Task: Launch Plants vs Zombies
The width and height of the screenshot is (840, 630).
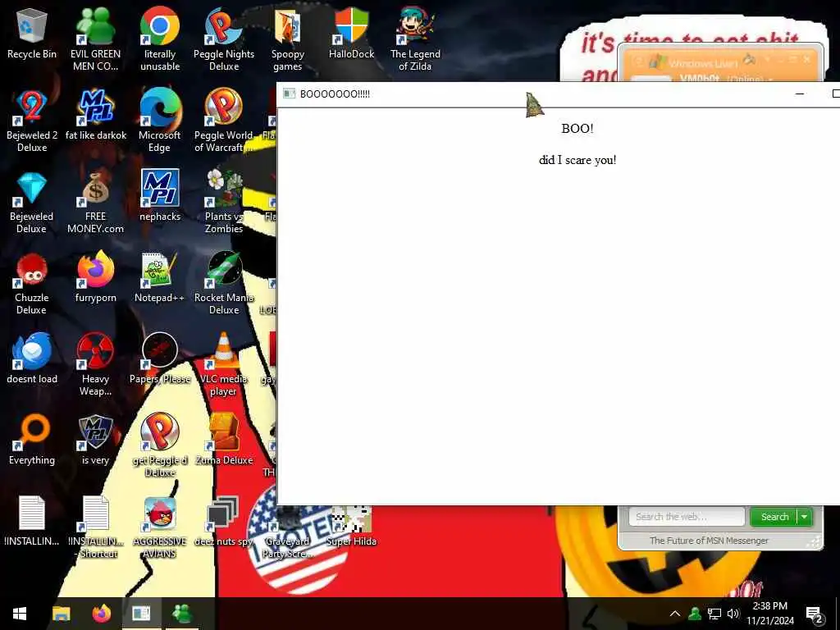Action: 224,203
